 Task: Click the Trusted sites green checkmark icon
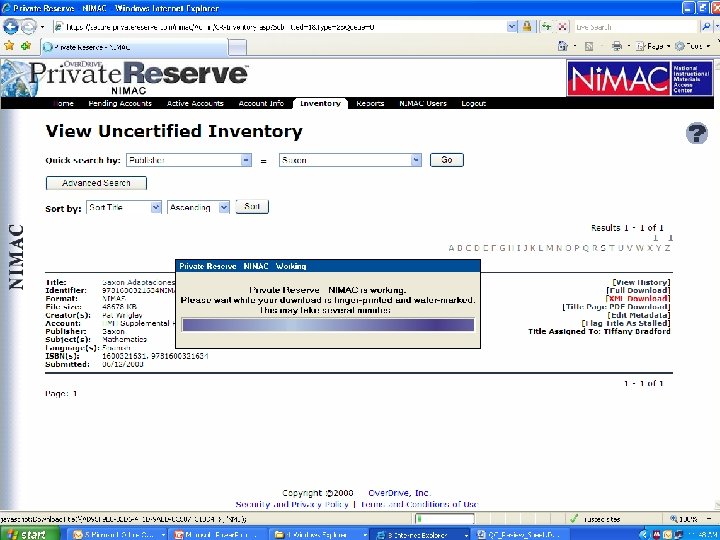click(574, 519)
